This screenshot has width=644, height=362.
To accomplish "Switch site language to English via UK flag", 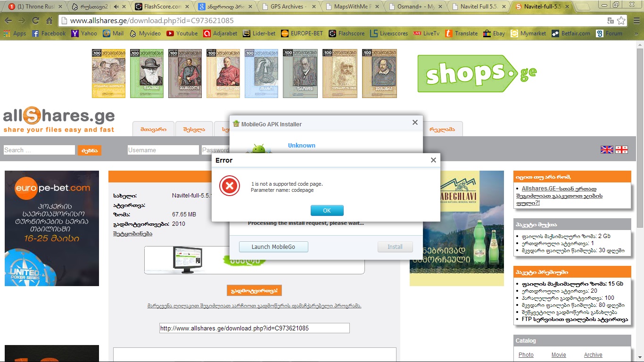I will [607, 150].
